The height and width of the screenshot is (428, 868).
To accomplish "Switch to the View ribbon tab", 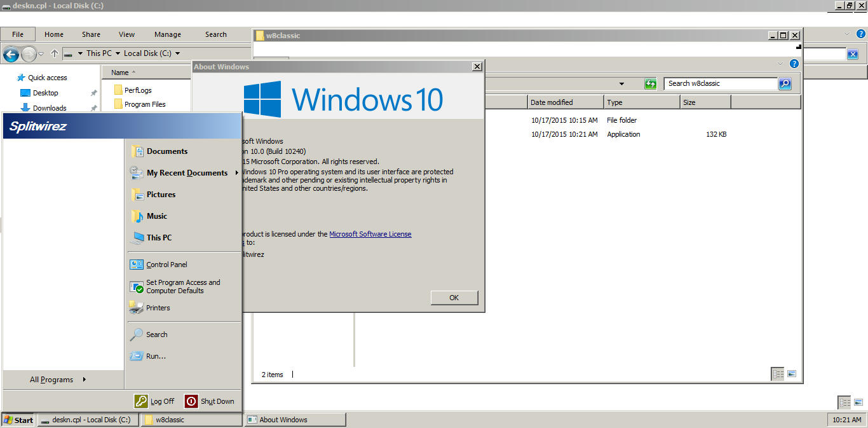I will click(x=126, y=34).
